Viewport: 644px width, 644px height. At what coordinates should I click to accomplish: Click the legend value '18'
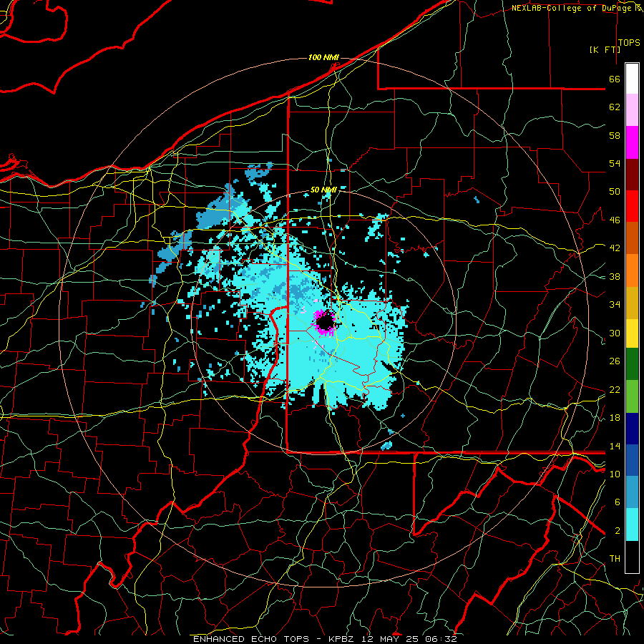click(615, 418)
